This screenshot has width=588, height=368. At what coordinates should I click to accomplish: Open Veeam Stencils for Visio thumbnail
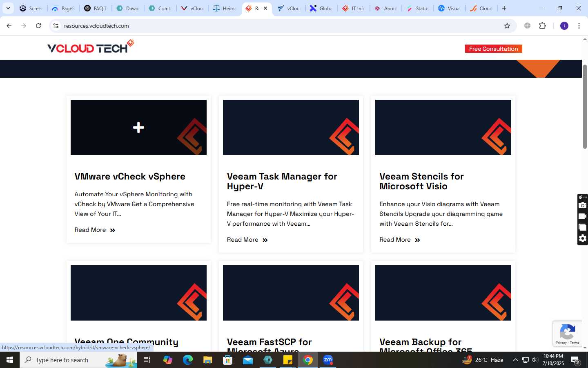click(x=443, y=127)
